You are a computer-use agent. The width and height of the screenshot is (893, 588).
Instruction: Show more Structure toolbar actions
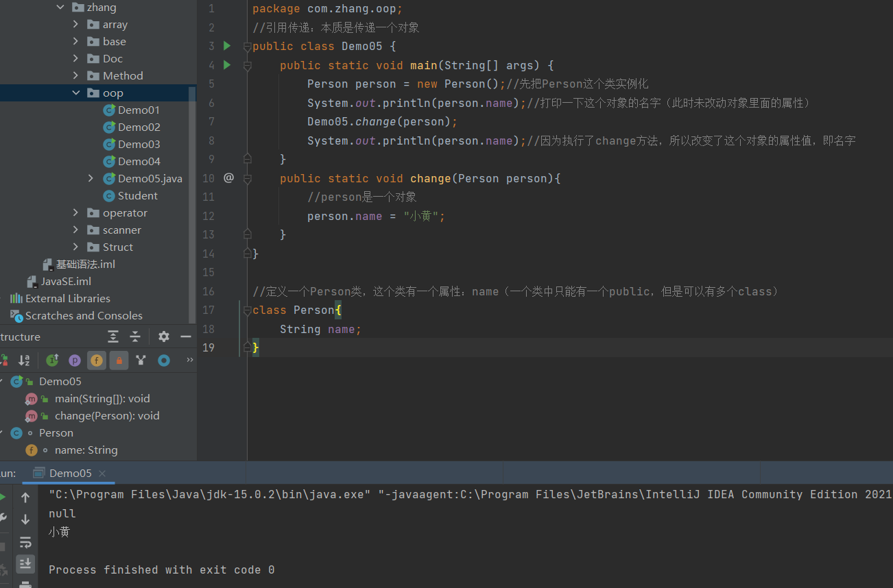190,360
